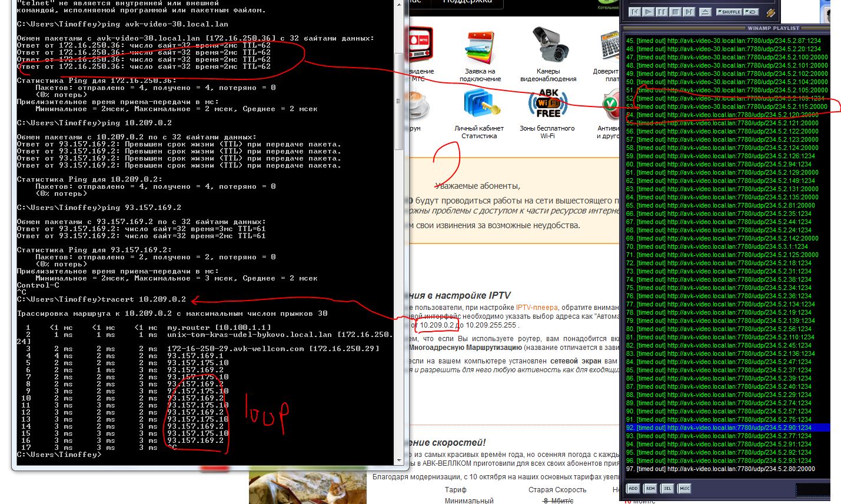Screen dimensions: 841x504
Task: Click the Winamp Playlist title bar
Action: [x=725, y=28]
